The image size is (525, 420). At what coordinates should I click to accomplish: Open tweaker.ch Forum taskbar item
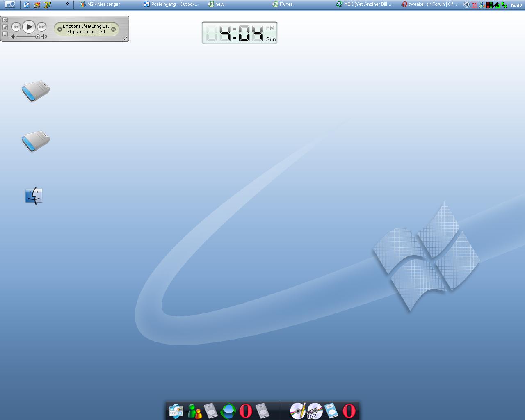pos(429,5)
